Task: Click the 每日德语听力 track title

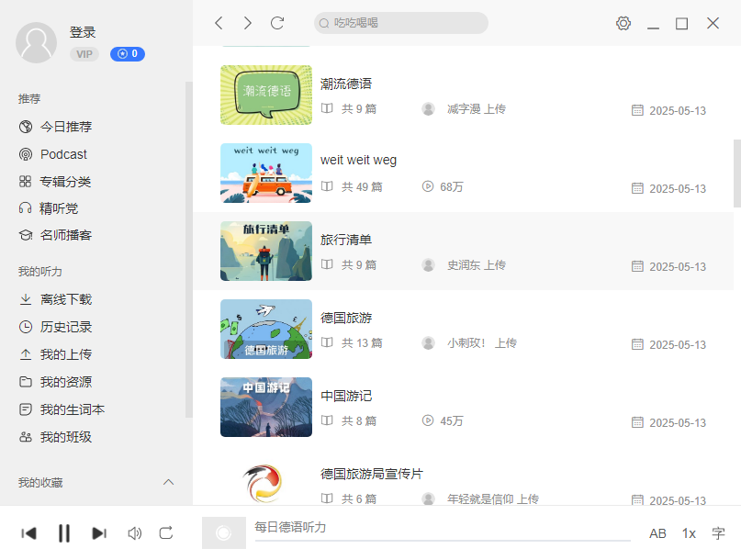Action: pyautogui.click(x=291, y=527)
